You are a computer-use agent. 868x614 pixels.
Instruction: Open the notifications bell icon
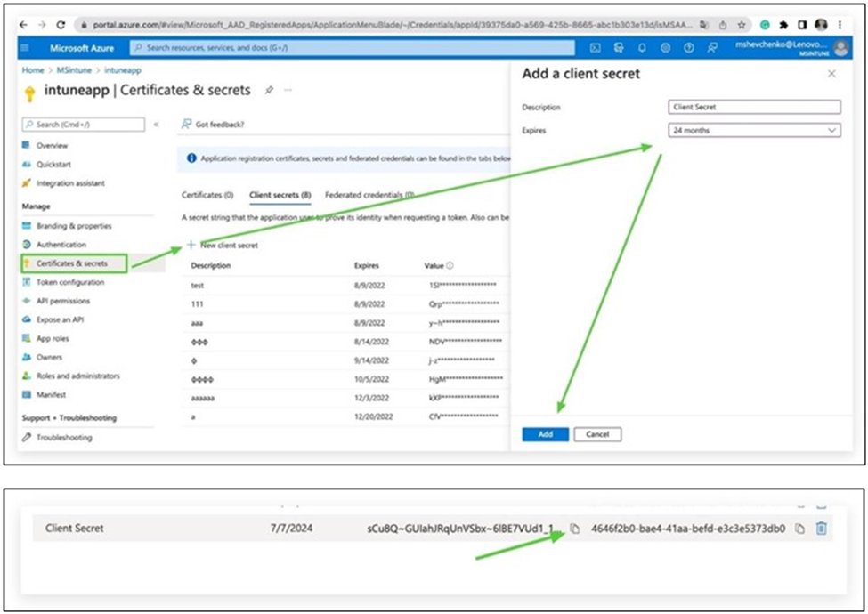tap(642, 47)
